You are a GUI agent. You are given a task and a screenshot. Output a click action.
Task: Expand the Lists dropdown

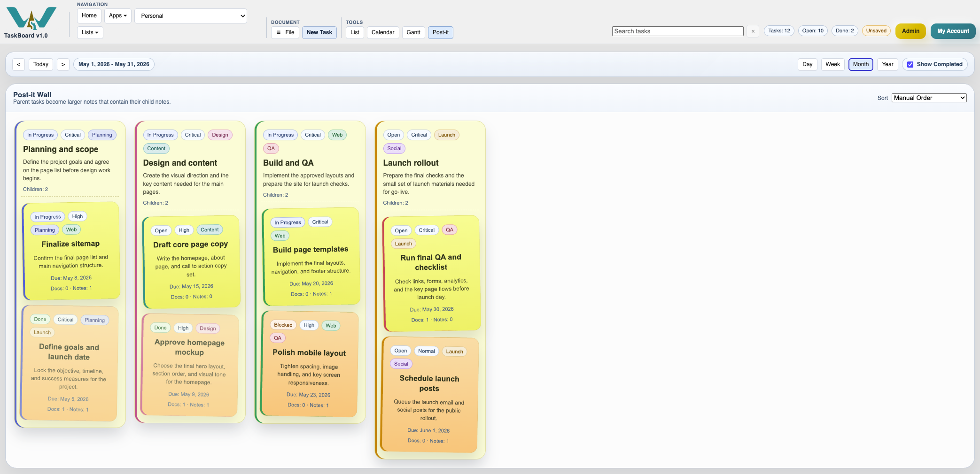[x=90, y=32]
